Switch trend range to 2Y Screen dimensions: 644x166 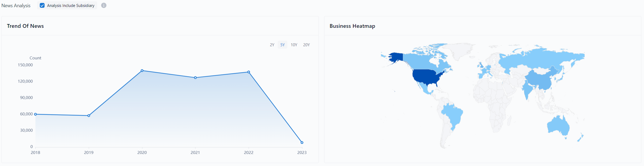[272, 45]
